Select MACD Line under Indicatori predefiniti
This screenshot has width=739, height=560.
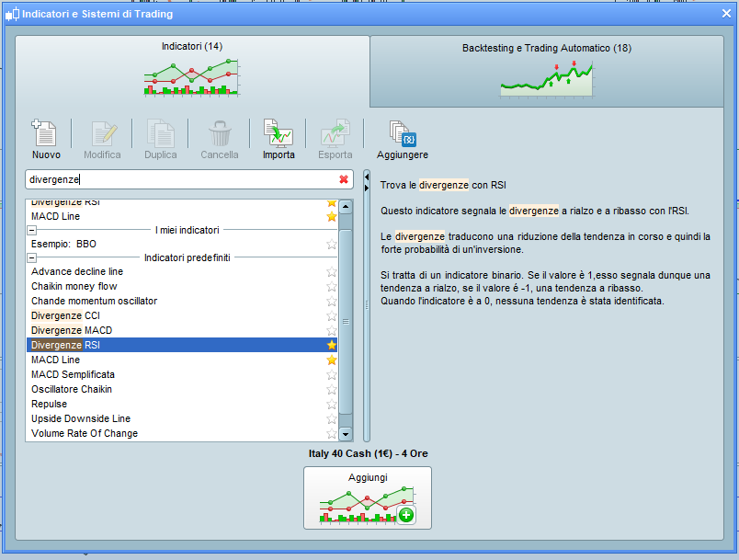tap(182, 360)
